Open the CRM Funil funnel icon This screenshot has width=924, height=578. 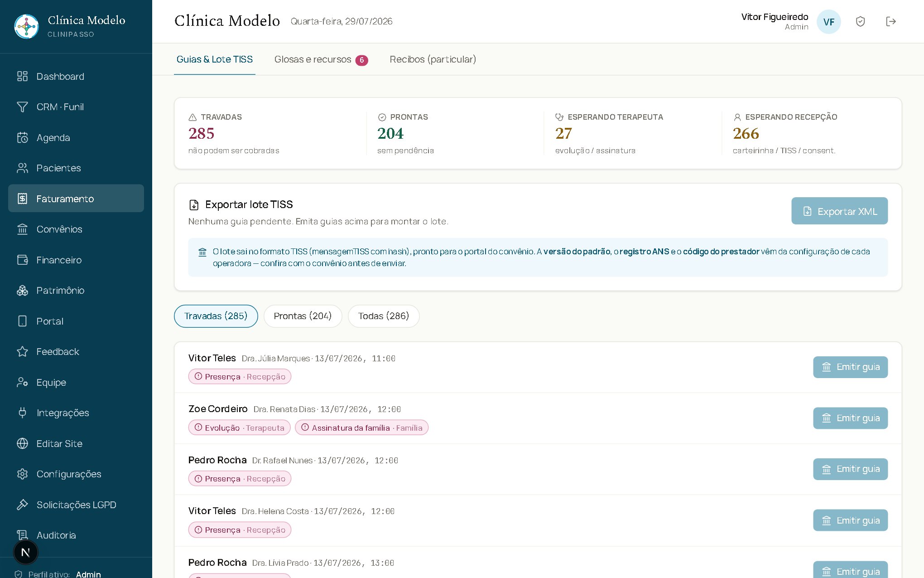pos(22,107)
